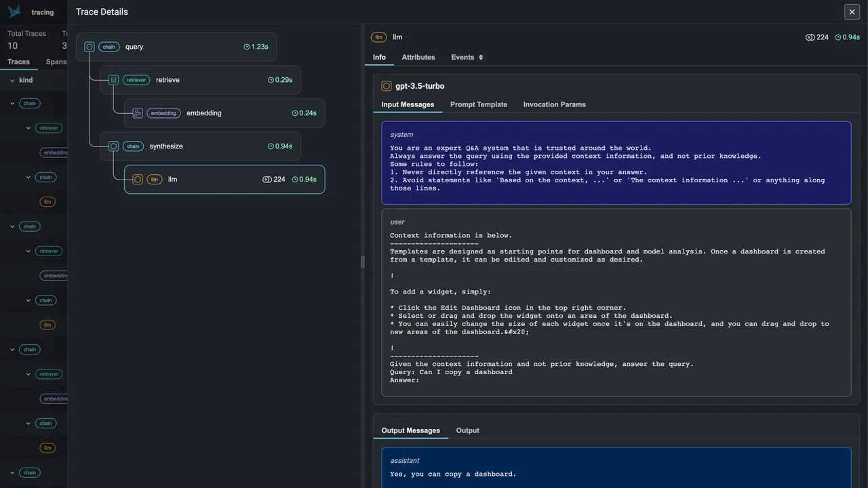Screen dimensions: 868x488
Task: Open the Invocation Params tab
Action: click(555, 104)
